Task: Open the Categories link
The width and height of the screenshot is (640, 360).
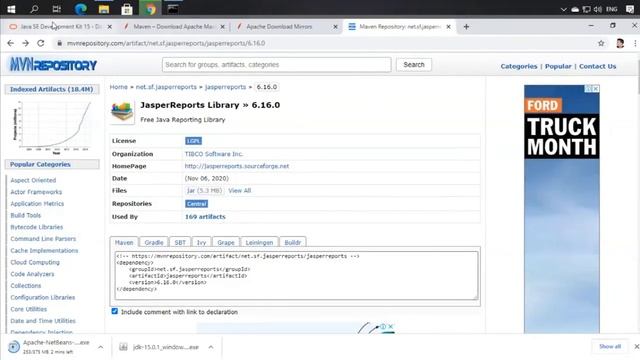Action: coord(519,66)
